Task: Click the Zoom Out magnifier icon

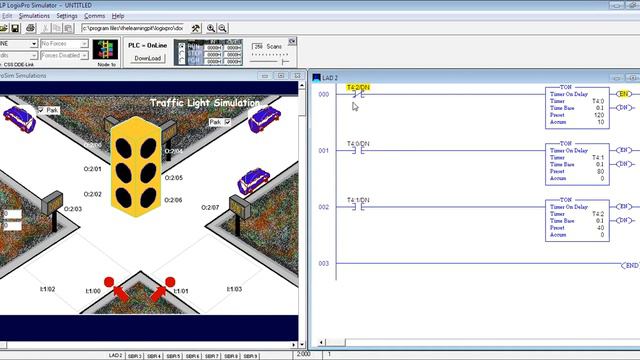Action: (x=222, y=28)
